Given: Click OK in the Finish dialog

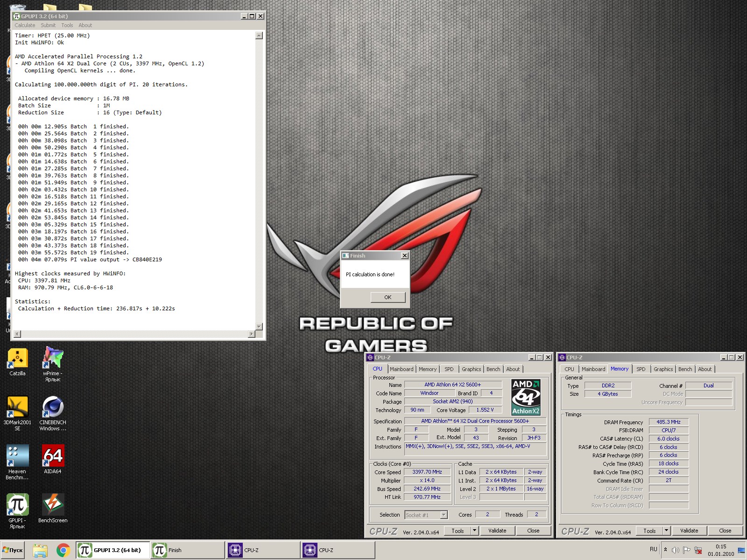Looking at the screenshot, I should (x=388, y=297).
